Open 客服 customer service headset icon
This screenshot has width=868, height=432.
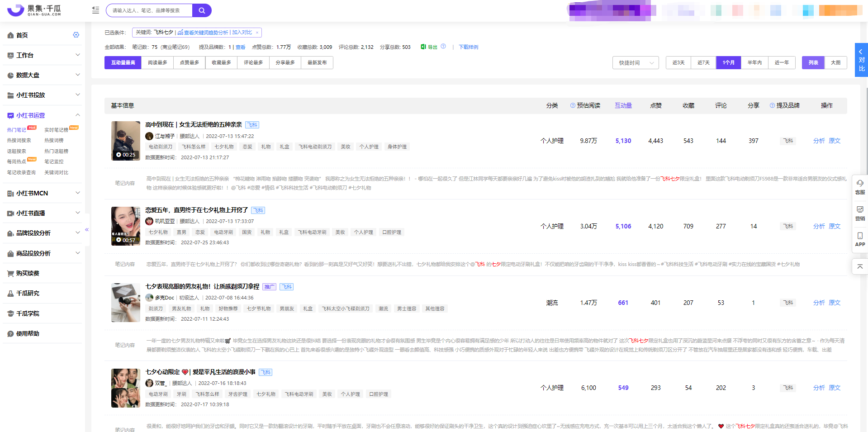860,183
